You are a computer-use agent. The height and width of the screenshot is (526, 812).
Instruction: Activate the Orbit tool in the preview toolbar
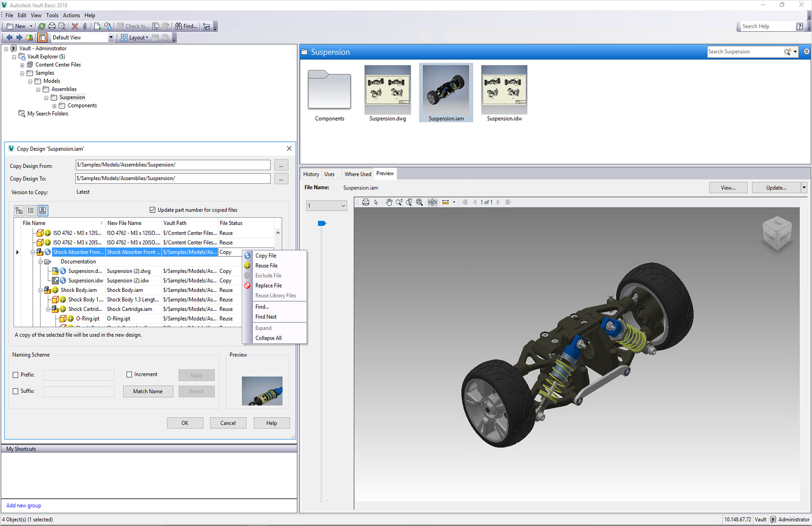(433, 202)
